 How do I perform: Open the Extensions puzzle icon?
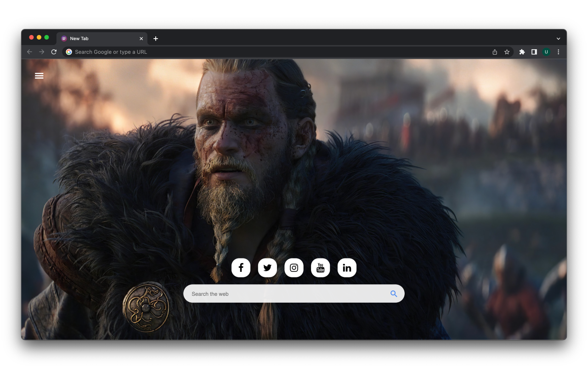coord(522,52)
